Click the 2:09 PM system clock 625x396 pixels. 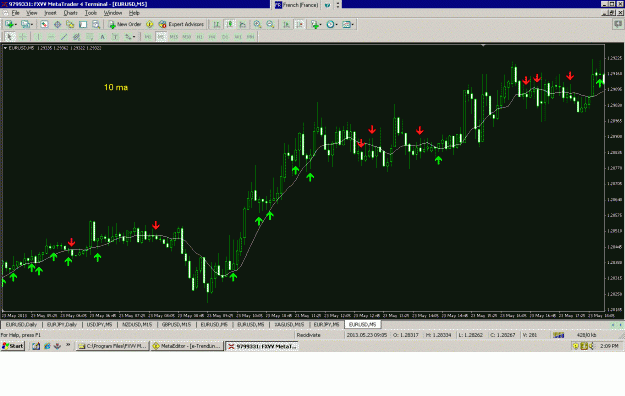pos(609,346)
